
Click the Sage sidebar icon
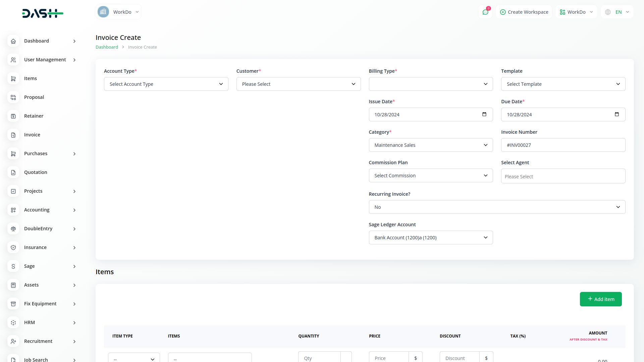[x=13, y=266]
